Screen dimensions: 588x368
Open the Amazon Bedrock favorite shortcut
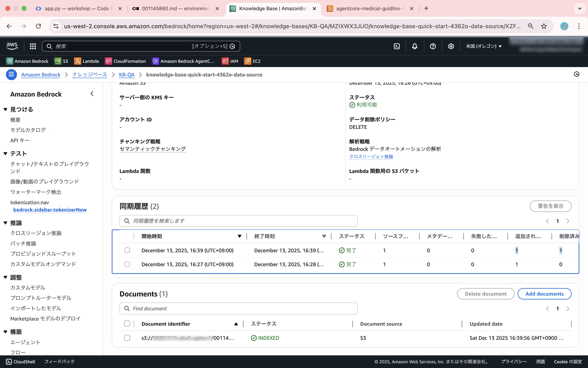tap(27, 61)
